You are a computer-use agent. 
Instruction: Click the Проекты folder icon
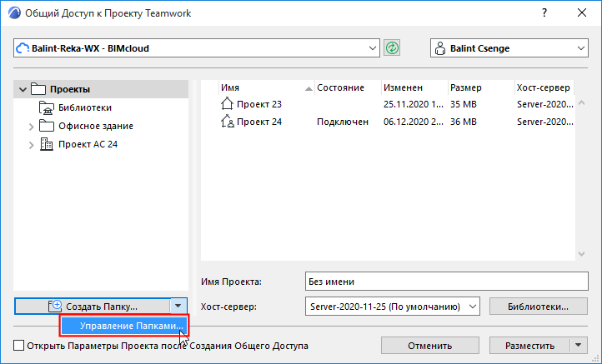[x=38, y=89]
